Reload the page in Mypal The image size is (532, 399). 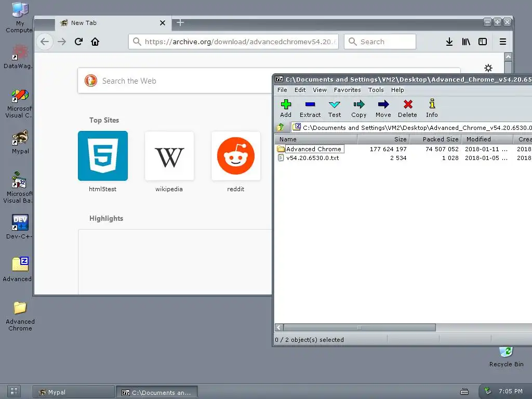78,42
